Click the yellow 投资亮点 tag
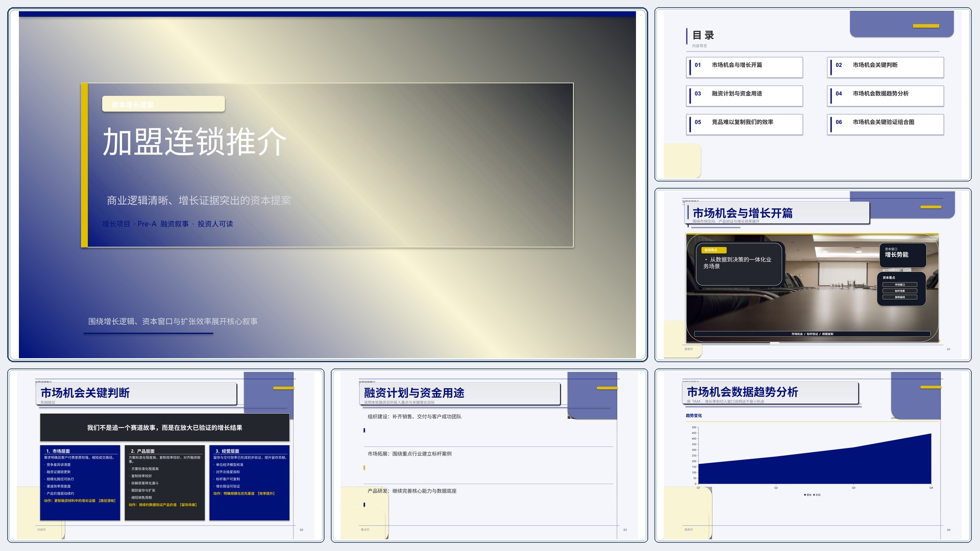 (x=714, y=250)
